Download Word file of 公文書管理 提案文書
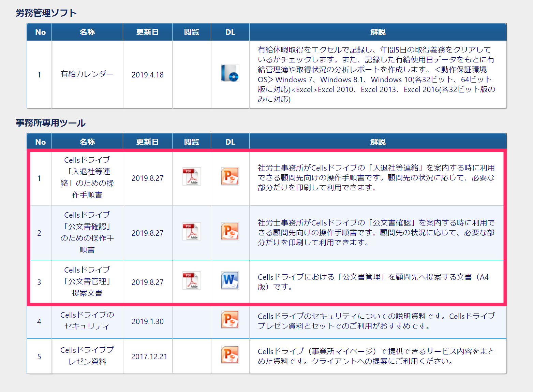533x392 pixels. [230, 280]
